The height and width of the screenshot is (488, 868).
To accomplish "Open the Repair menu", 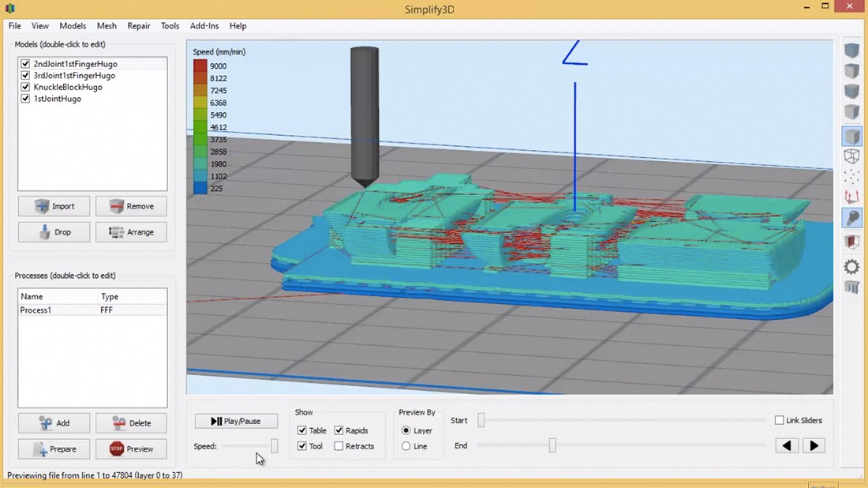I will (x=139, y=26).
